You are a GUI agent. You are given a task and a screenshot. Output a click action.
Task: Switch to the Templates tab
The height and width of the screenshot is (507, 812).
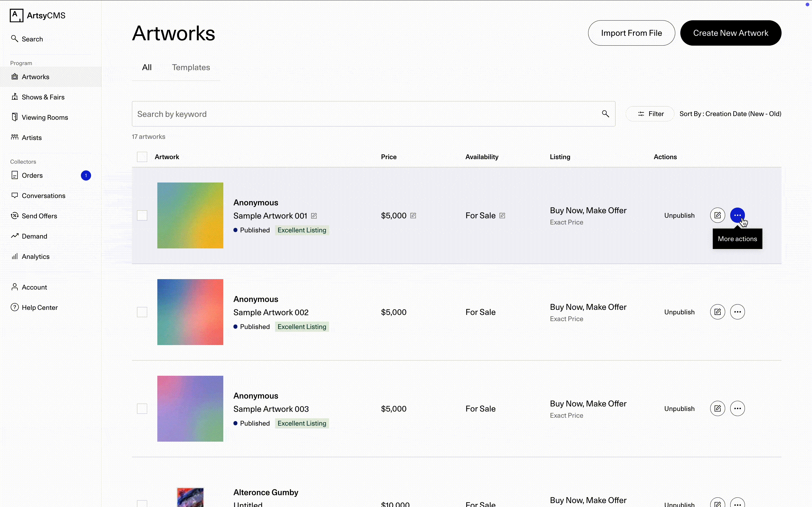[x=191, y=67]
